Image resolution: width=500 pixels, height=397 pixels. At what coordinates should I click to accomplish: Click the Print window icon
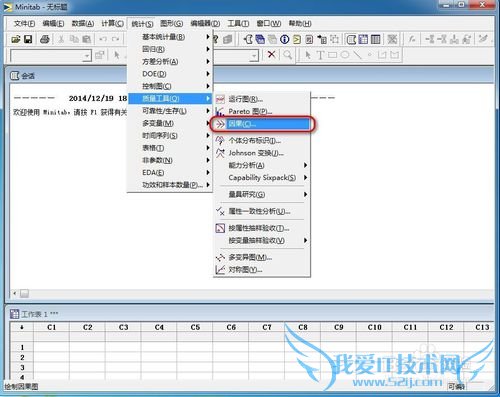click(x=45, y=39)
